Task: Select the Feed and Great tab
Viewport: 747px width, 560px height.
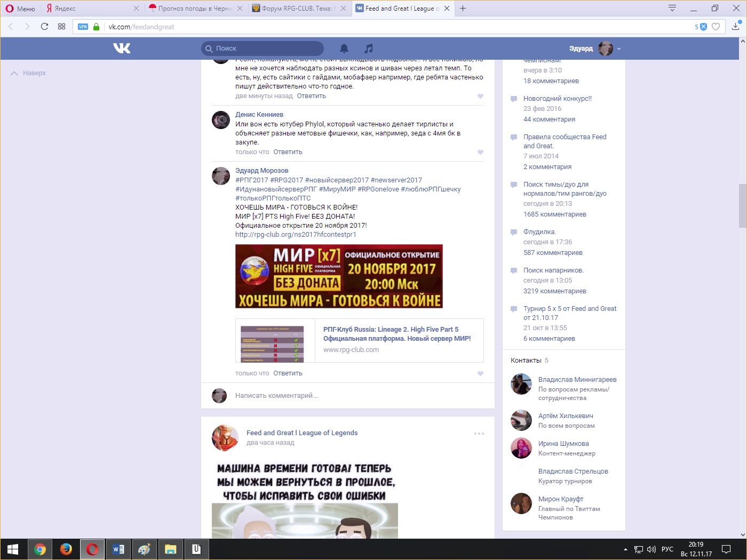Action: point(402,9)
